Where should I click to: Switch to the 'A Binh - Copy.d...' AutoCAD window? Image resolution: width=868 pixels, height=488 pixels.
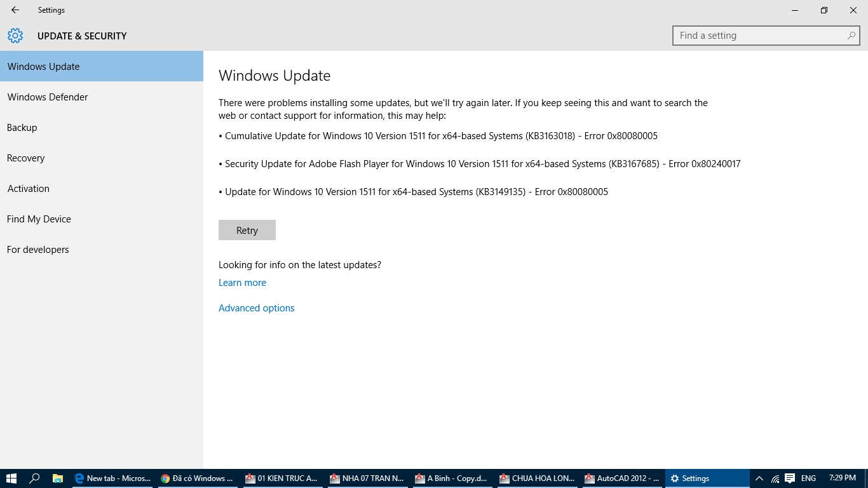pyautogui.click(x=452, y=478)
